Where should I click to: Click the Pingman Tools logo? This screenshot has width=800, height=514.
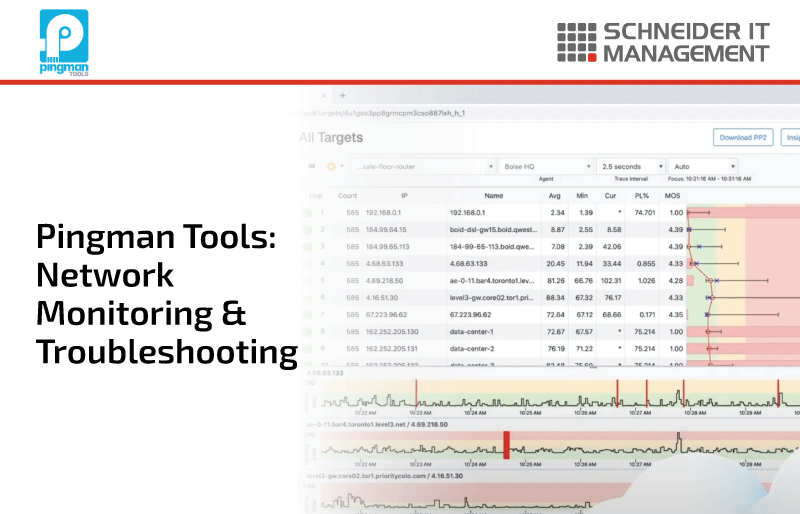tap(64, 43)
